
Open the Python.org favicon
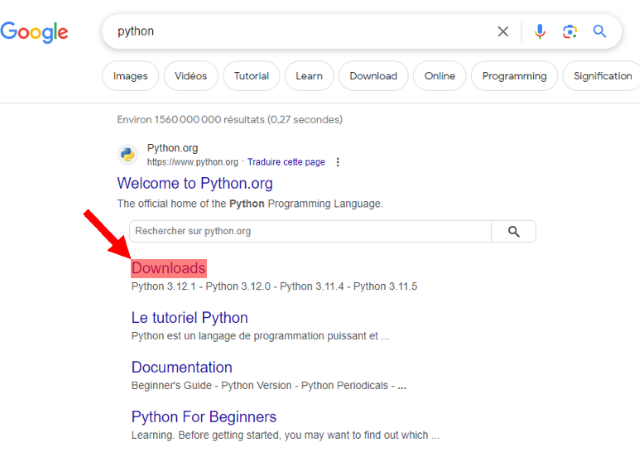[x=127, y=155]
